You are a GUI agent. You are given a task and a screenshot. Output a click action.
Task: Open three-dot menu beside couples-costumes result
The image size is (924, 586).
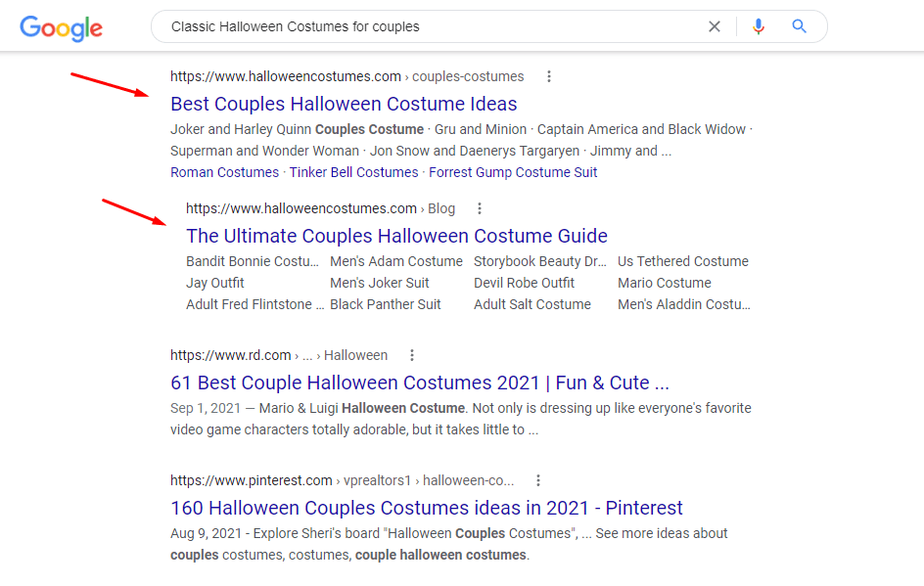click(548, 76)
